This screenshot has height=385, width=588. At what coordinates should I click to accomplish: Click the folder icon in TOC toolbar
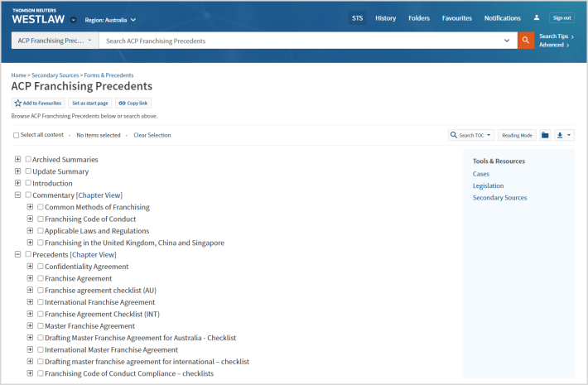coord(545,135)
